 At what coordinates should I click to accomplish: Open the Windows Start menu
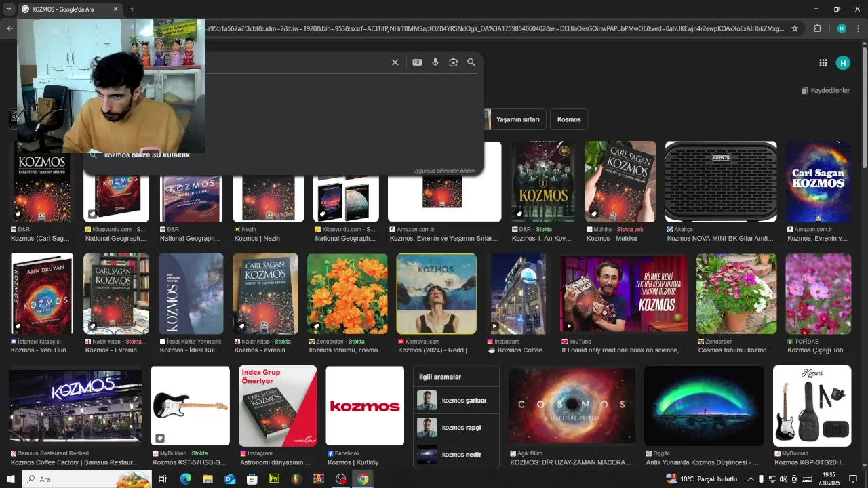click(10, 479)
